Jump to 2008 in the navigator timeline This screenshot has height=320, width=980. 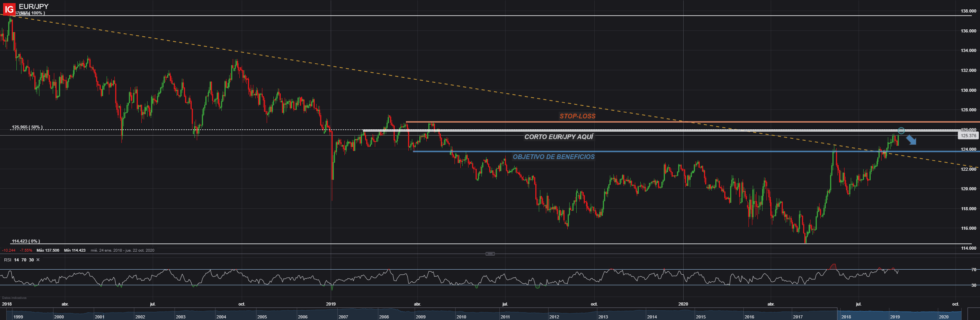(384, 317)
